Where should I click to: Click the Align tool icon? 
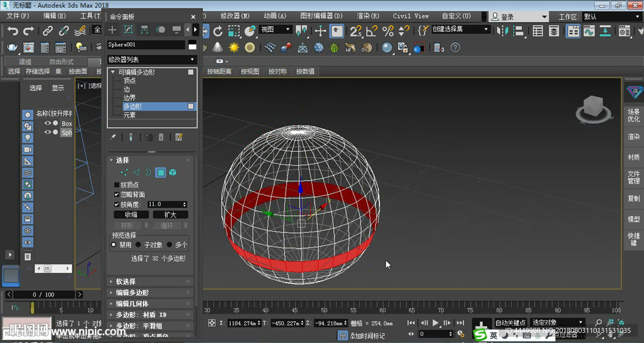tap(519, 31)
